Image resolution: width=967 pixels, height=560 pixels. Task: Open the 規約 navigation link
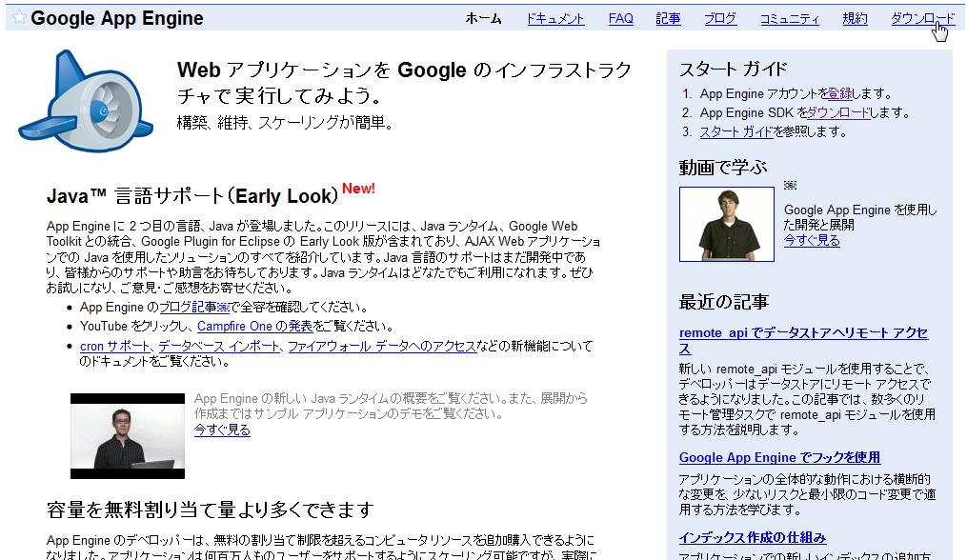tap(855, 18)
